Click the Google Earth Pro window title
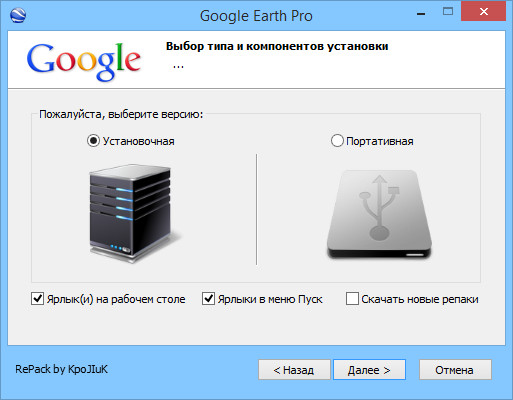This screenshot has width=513, height=400. pos(256,16)
